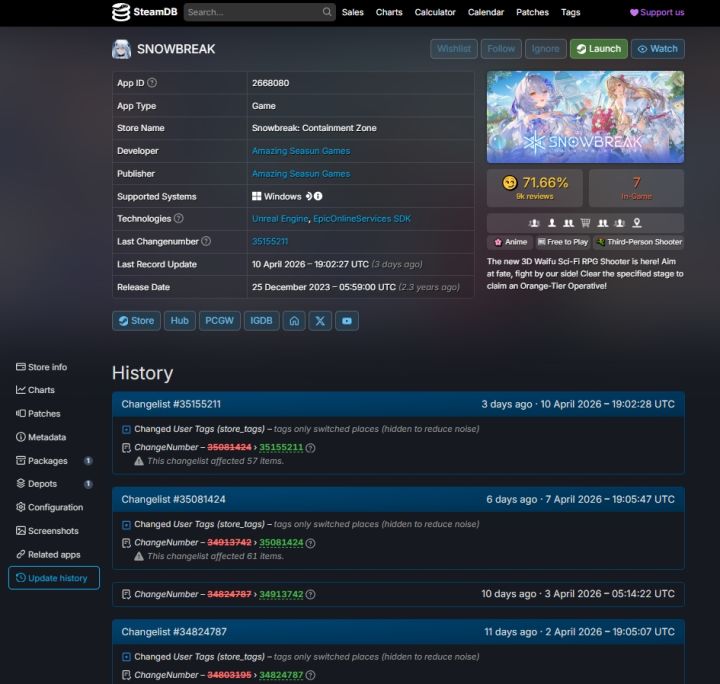Open the Sales page

(352, 12)
